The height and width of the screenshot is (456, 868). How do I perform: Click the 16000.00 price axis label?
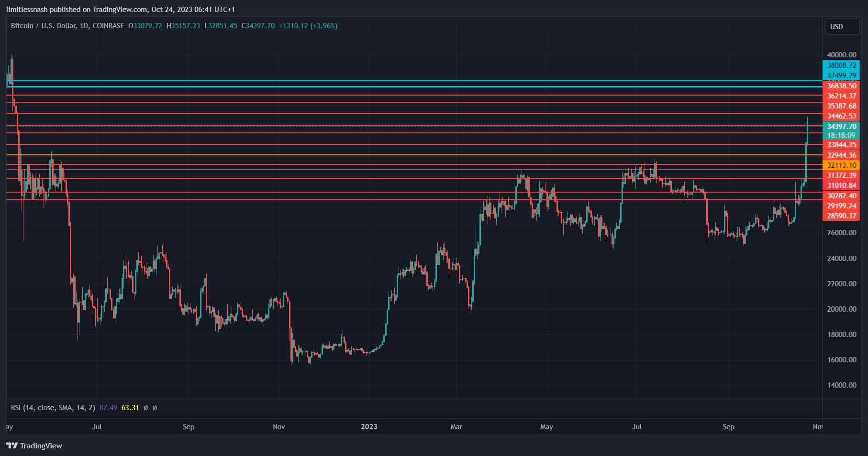click(842, 360)
